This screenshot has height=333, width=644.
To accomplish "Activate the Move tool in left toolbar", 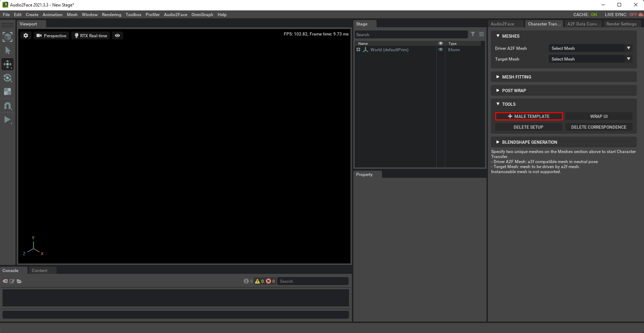I will (x=8, y=65).
